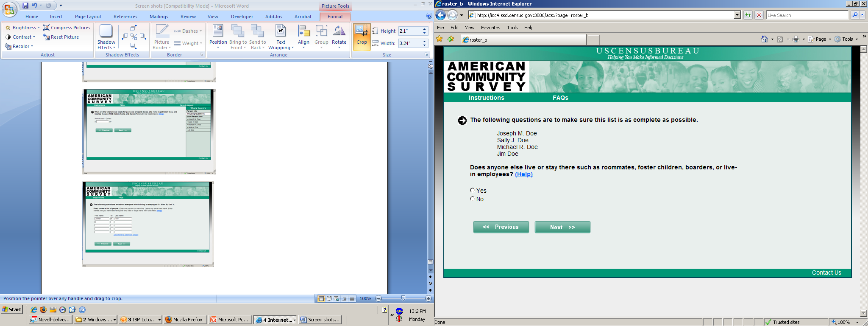Switch Word to Full Screen Reading view
Screen dimensions: 868x326
point(329,298)
